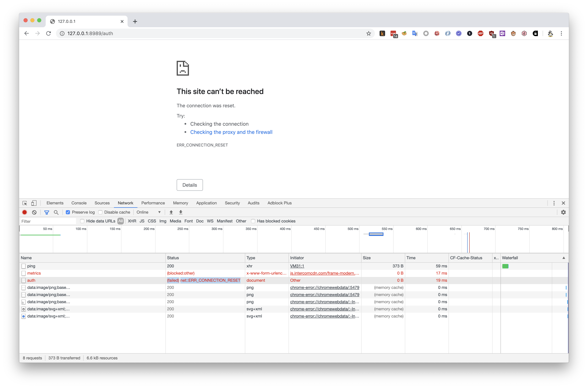Open the Network settings gear
This screenshot has height=388, width=588.
tap(563, 212)
